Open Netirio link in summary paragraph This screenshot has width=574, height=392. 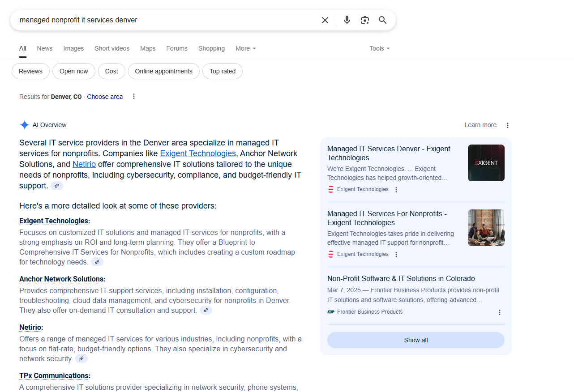(84, 164)
